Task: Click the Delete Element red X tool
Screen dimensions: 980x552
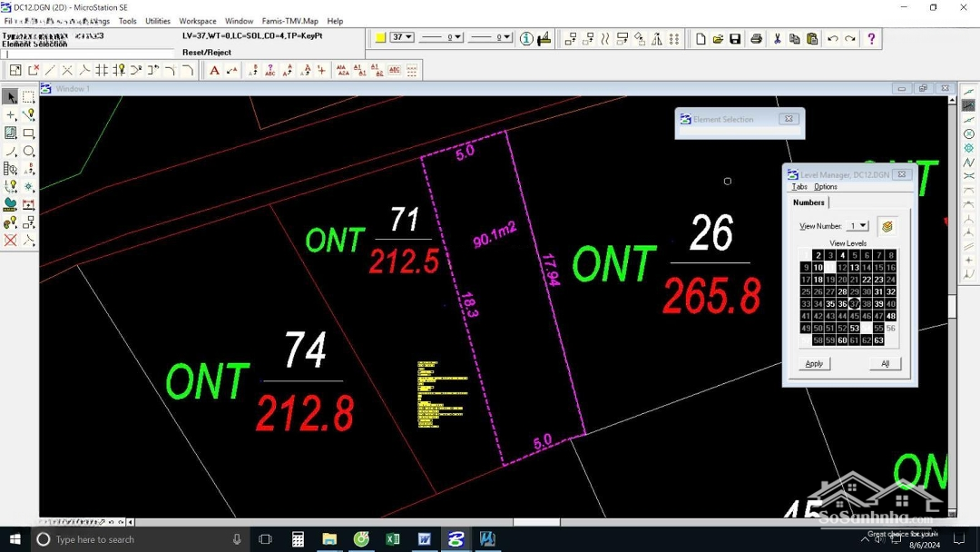Action: [x=11, y=241]
